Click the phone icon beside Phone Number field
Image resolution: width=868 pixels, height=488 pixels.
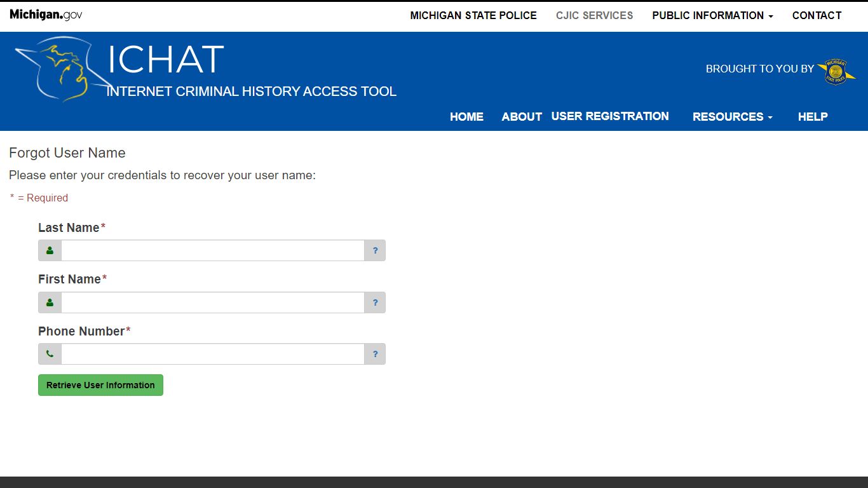[50, 354]
